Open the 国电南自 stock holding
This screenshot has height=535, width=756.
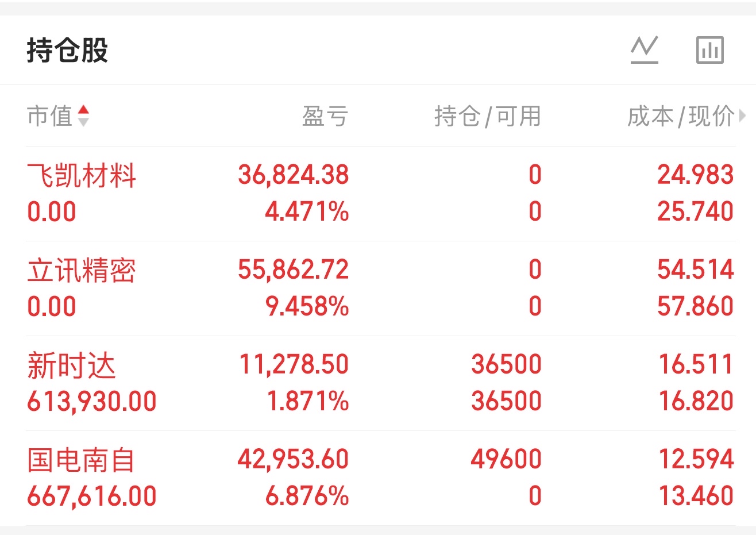82,460
